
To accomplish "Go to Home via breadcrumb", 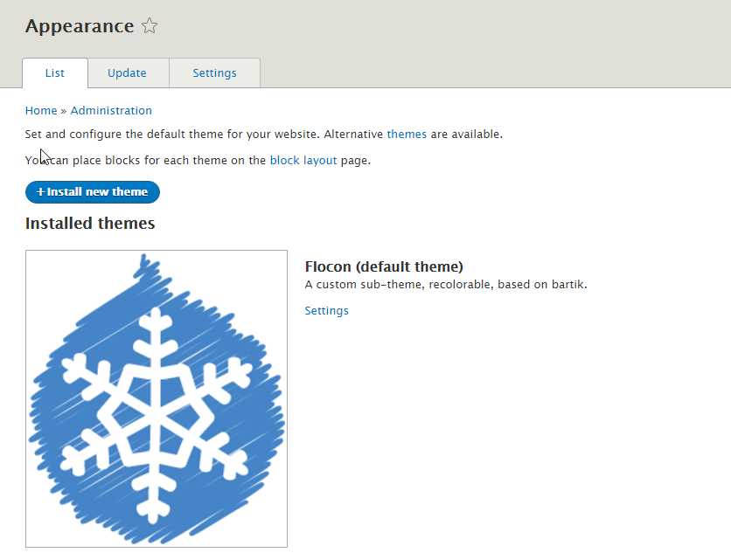I will coord(41,110).
